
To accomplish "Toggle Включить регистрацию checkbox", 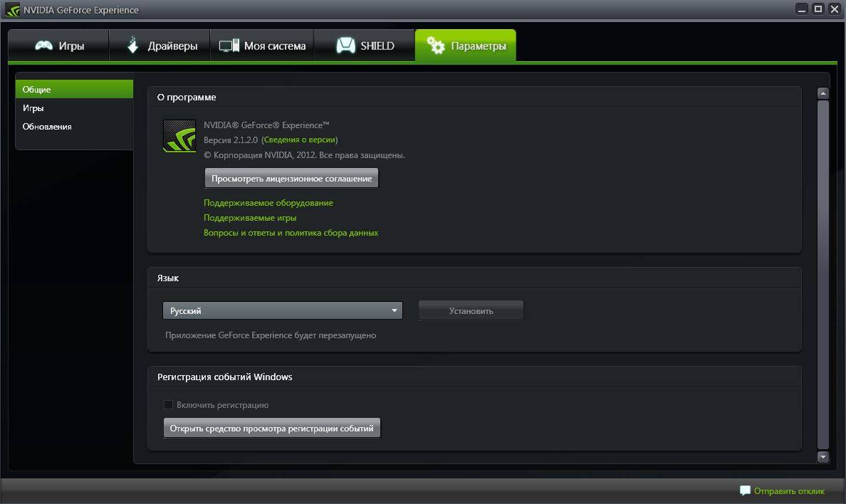I will pyautogui.click(x=168, y=405).
